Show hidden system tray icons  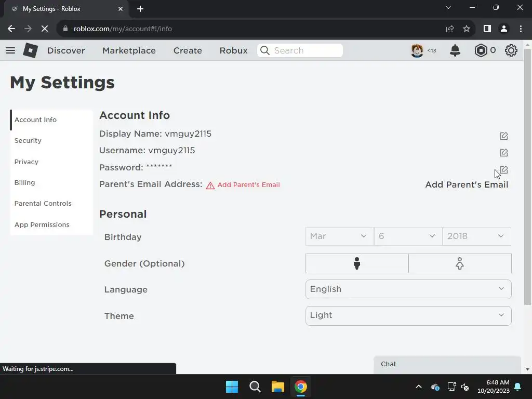tap(419, 387)
